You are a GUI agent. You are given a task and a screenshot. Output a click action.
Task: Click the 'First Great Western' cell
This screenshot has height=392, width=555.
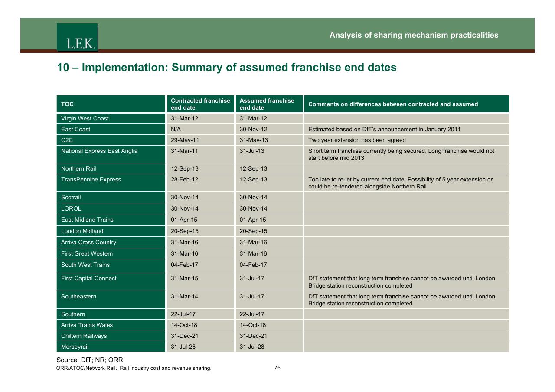pyautogui.click(x=111, y=253)
